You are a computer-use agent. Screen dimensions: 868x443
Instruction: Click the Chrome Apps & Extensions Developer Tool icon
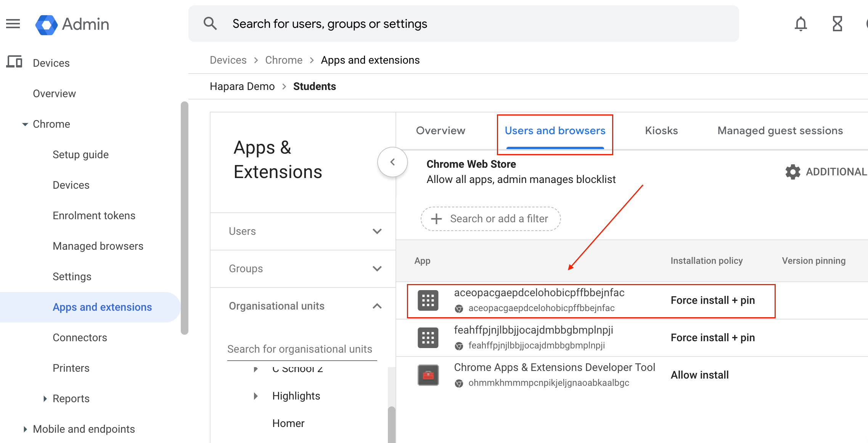[428, 375]
